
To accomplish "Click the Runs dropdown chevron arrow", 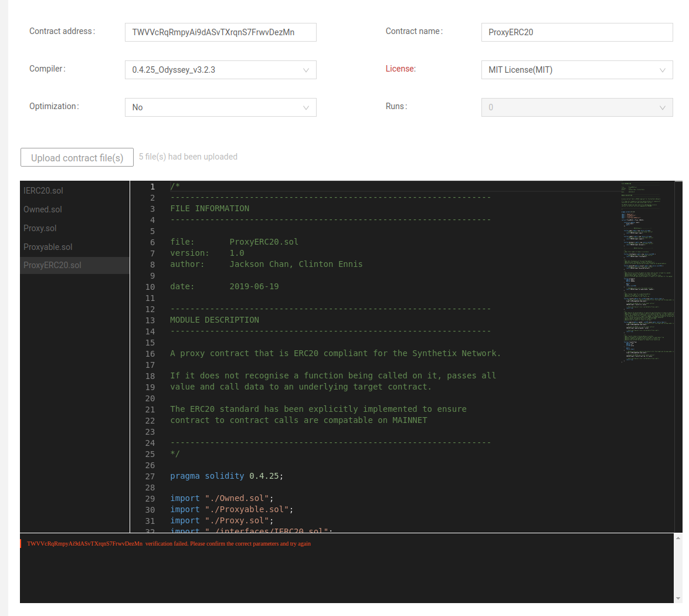I will (662, 108).
